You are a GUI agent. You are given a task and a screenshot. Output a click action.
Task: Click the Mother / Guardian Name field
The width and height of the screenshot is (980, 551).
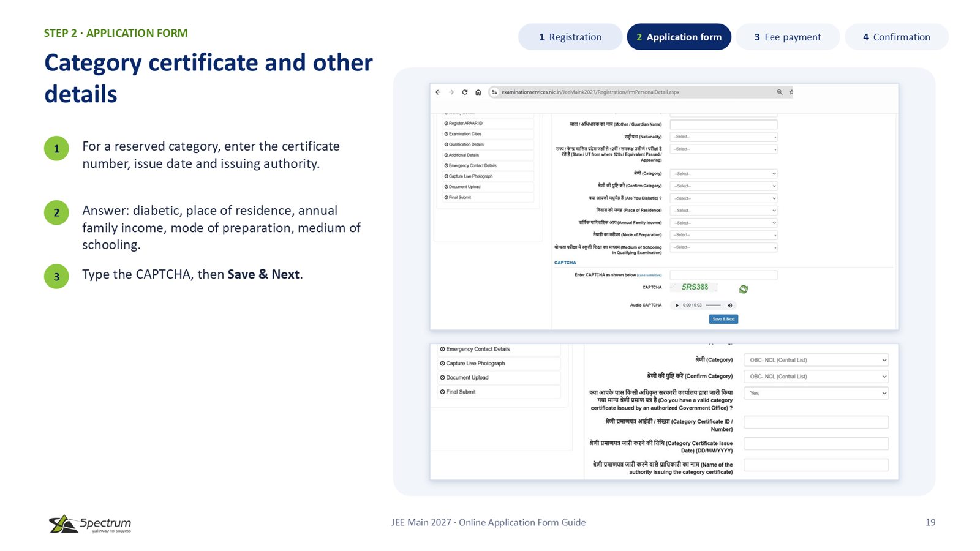click(723, 124)
